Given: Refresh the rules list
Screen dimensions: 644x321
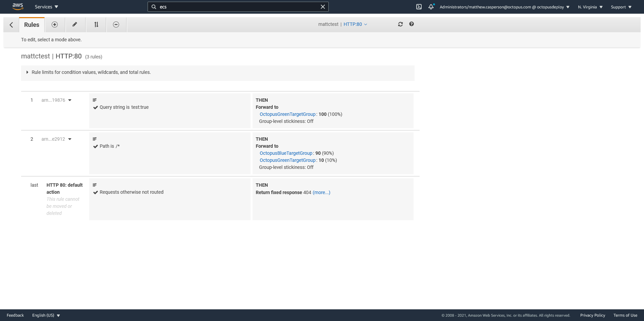Looking at the screenshot, I should click(x=400, y=24).
